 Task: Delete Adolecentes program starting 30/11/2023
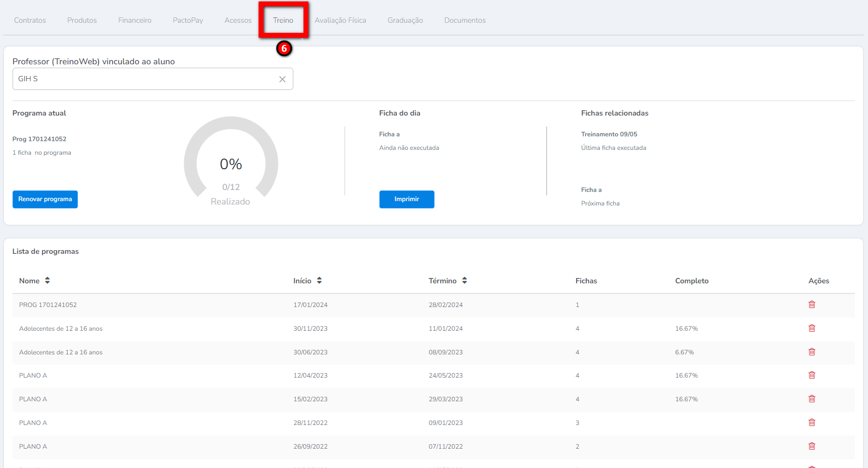(811, 328)
